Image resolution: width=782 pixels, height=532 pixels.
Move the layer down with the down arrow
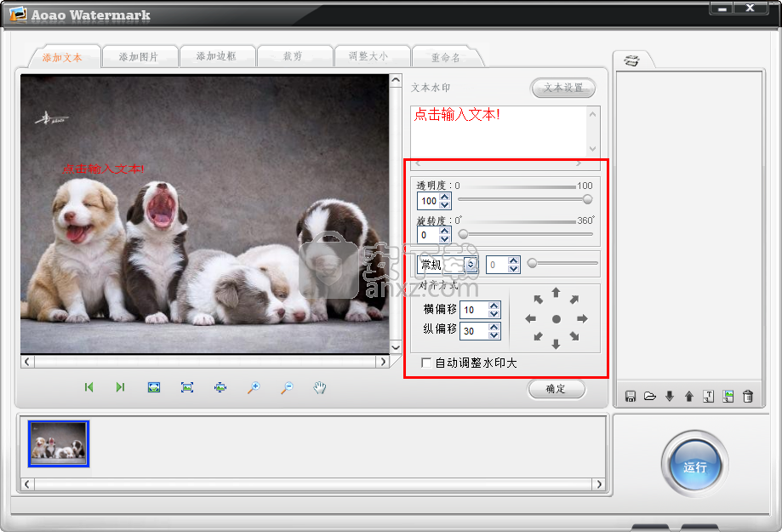pos(670,397)
